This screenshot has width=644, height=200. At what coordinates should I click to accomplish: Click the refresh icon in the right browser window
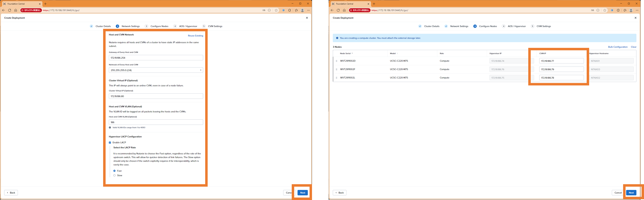pyautogui.click(x=338, y=10)
